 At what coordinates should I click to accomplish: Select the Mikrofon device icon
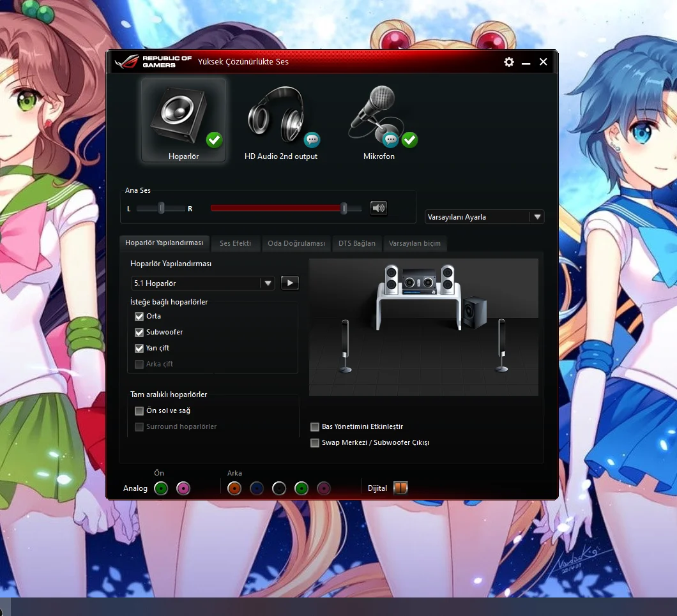click(380, 119)
